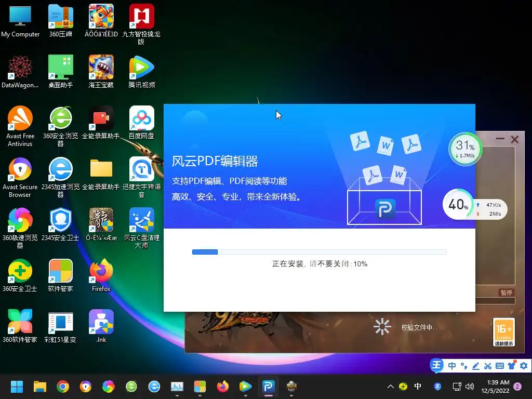Open 2345安全卫士 desktop shortcut

(60, 224)
